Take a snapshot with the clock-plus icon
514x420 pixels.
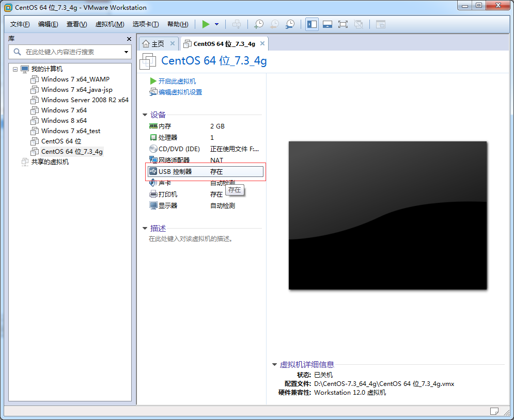tap(259, 24)
